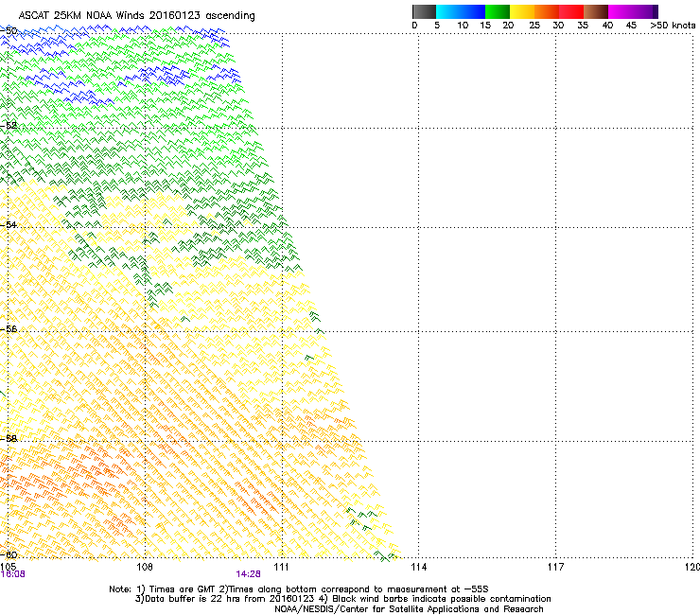Click the -56 latitude label
The width and height of the screenshot is (700, 615).
tap(9, 328)
